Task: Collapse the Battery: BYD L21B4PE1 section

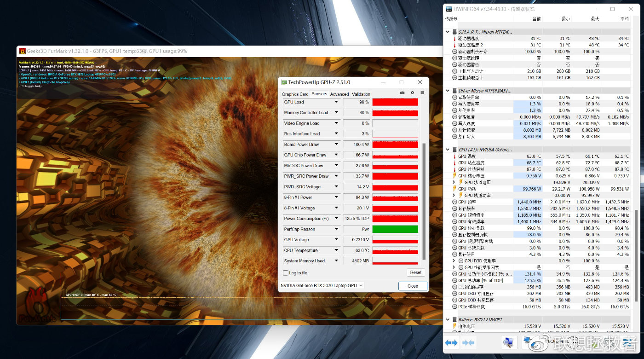Action: (448, 320)
